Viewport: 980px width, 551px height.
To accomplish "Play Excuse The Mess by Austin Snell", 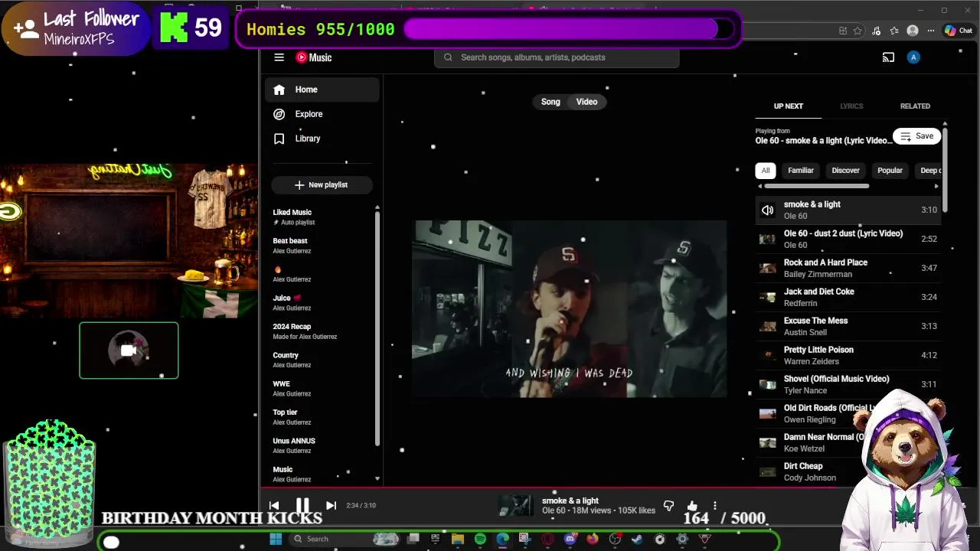I will click(848, 326).
